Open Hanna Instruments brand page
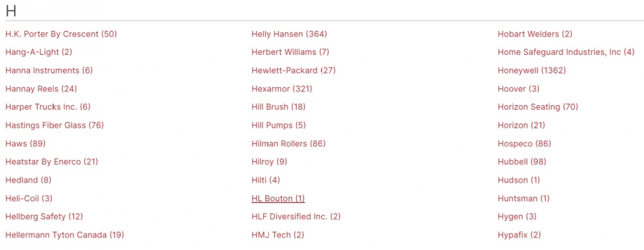The width and height of the screenshot is (644, 250). (x=49, y=71)
